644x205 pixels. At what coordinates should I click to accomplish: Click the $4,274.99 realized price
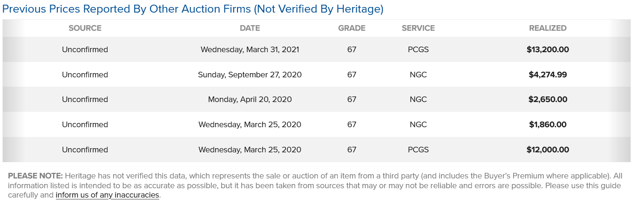click(x=548, y=75)
